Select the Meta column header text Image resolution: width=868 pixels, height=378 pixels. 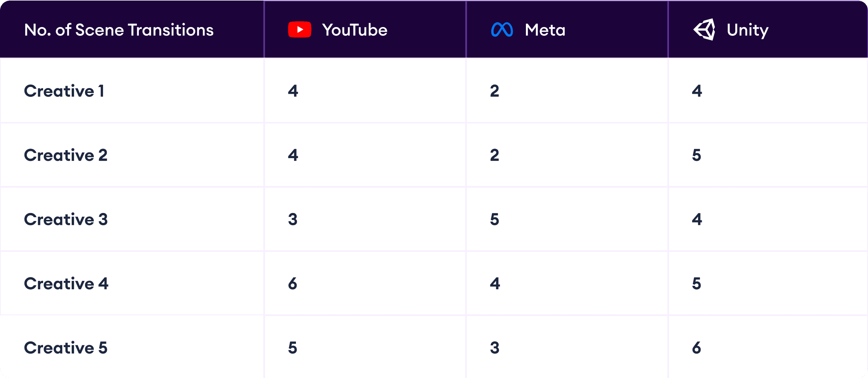(x=545, y=30)
